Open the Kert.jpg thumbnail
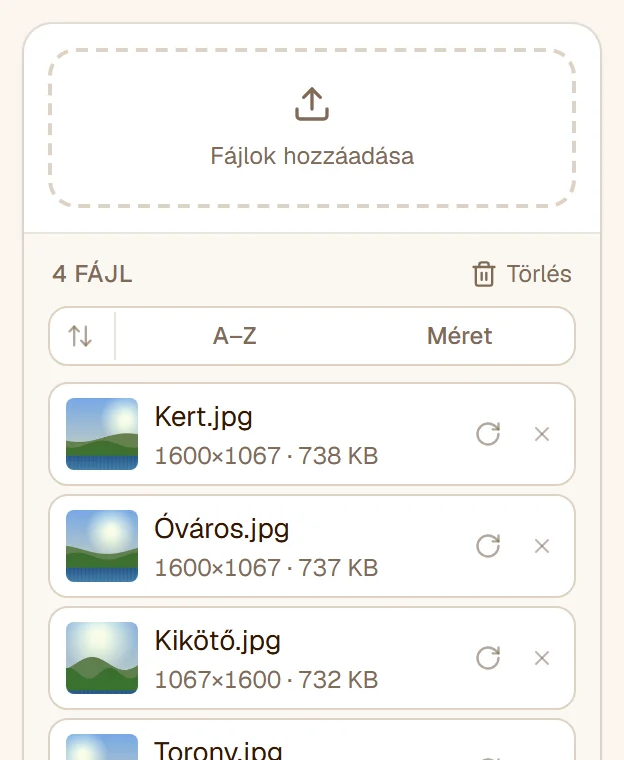The width and height of the screenshot is (624, 760). [x=102, y=434]
